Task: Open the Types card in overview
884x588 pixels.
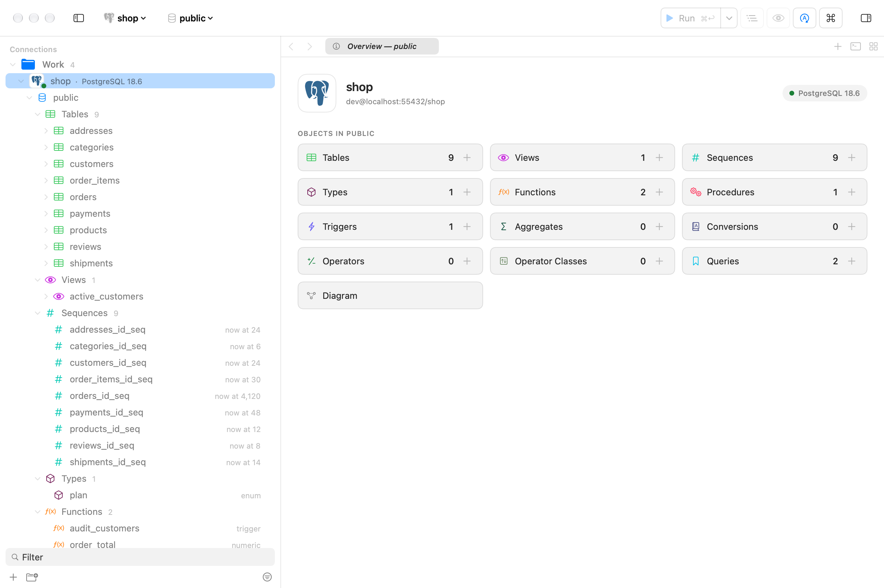Action: click(x=390, y=192)
